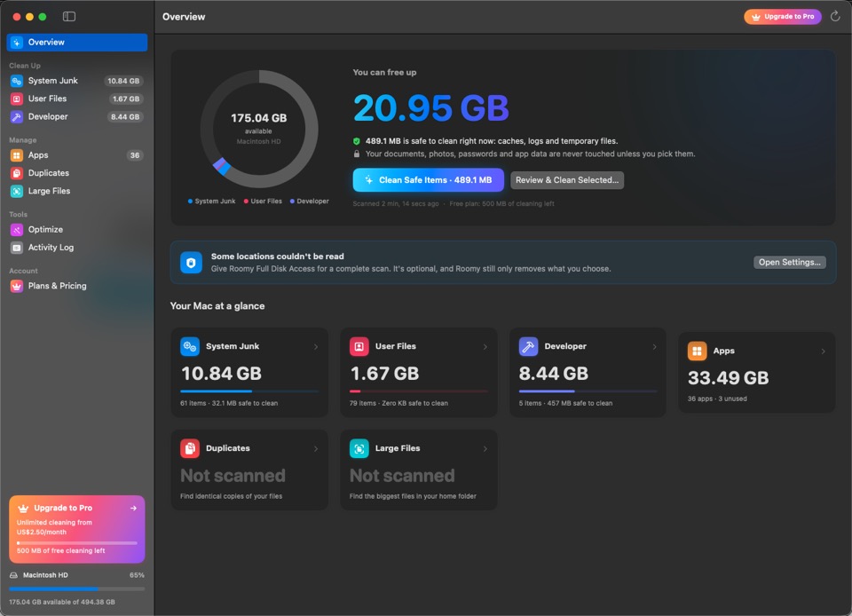Open Activity Log in sidebar
Viewport: 852px width, 616px height.
pyautogui.click(x=77, y=248)
